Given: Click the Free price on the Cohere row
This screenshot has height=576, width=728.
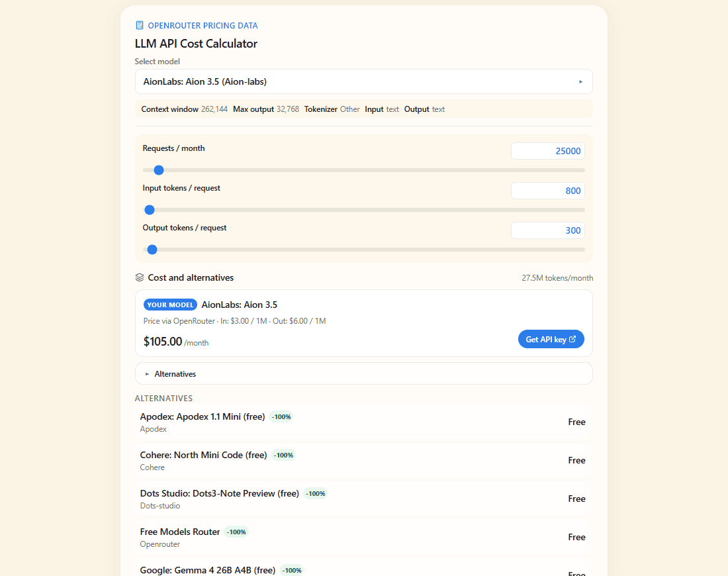Looking at the screenshot, I should click(x=576, y=460).
